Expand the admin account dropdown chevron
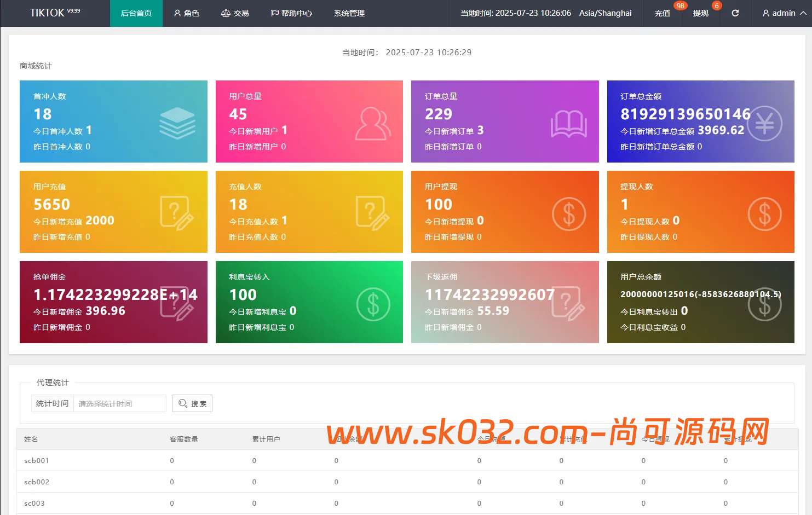Image resolution: width=812 pixels, height=515 pixels. click(802, 13)
